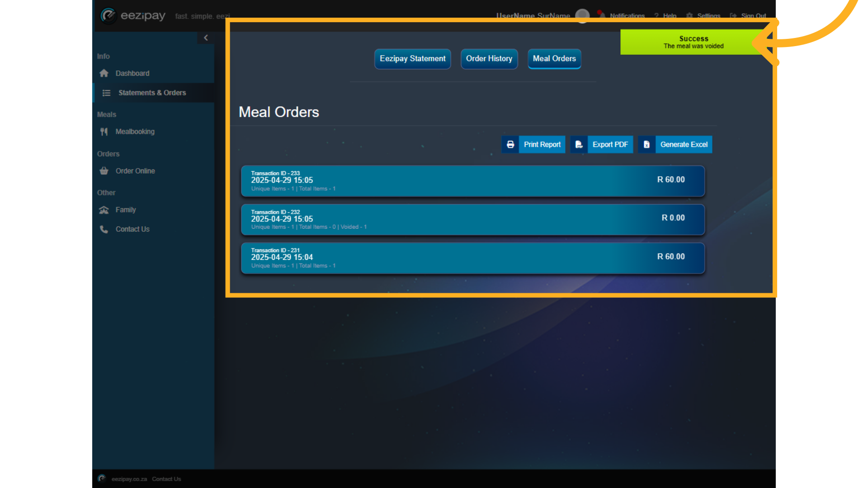Expand the Transaction ID 233 order row
This screenshot has height=488, width=868.
click(x=472, y=181)
